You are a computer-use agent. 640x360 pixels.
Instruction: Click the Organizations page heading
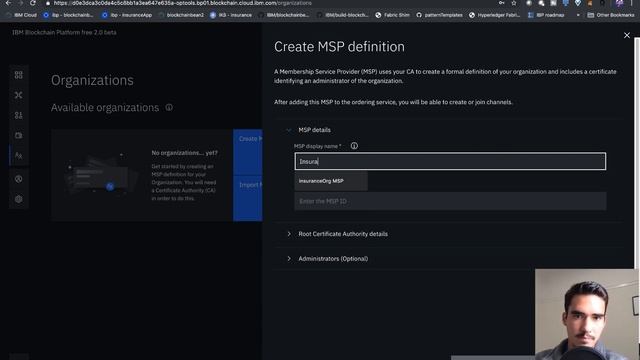click(92, 80)
